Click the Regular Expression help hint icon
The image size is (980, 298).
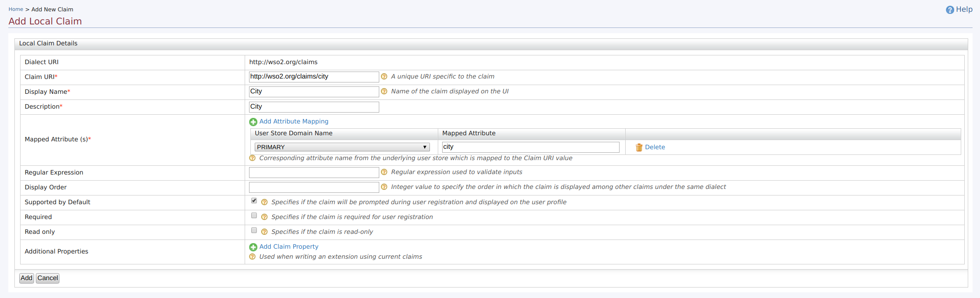point(384,172)
